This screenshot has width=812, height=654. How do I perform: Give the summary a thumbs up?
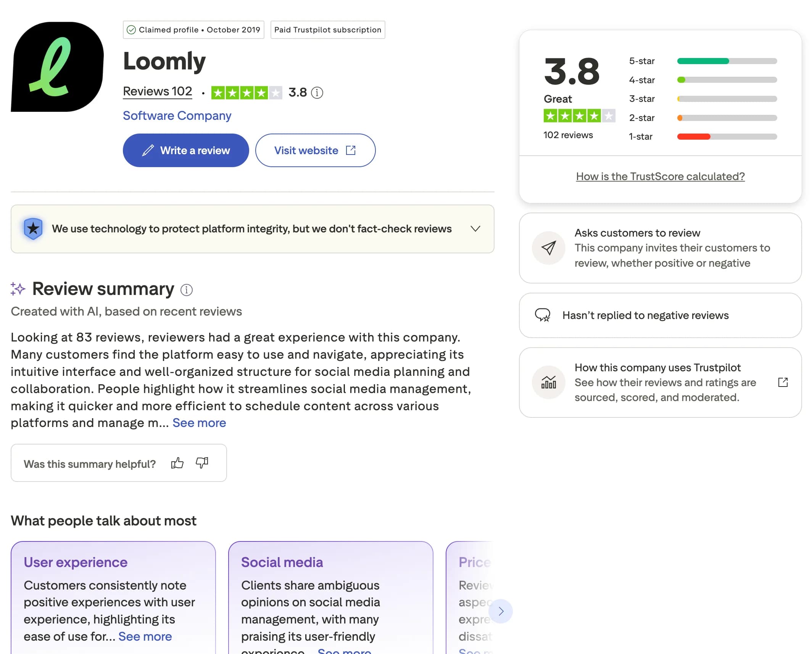[177, 463]
